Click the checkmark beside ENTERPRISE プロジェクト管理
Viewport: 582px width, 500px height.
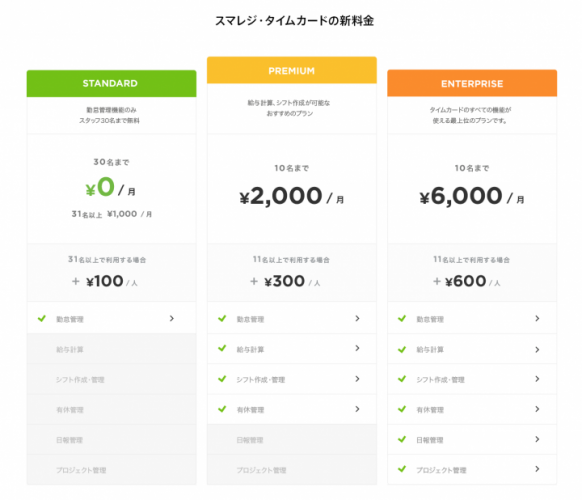point(402,469)
